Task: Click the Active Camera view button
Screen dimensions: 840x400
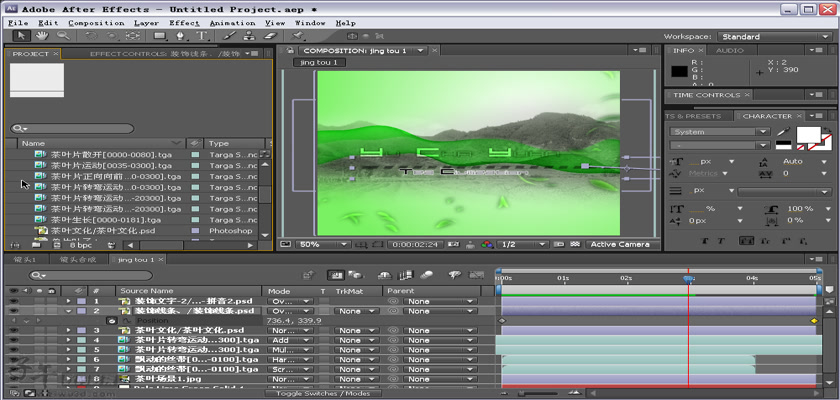Action: 620,244
